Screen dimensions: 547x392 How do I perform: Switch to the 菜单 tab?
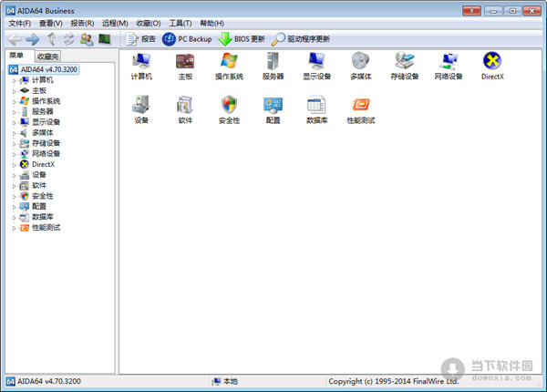[x=16, y=56]
